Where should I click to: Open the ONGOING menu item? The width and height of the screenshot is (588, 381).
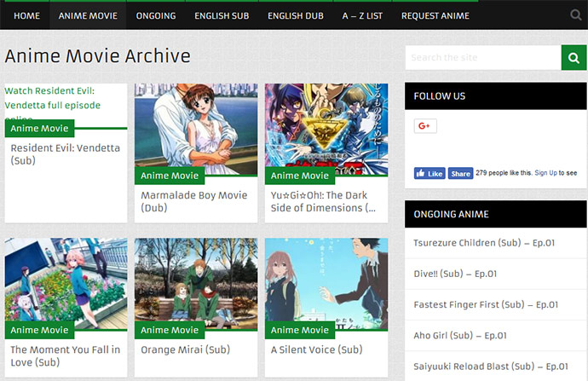(x=156, y=15)
